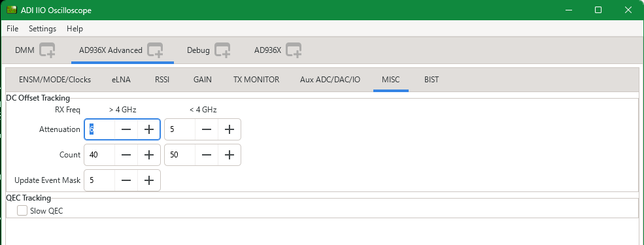644x245 pixels.
Task: Decrease the Update Event Mask value
Action: tap(126, 180)
